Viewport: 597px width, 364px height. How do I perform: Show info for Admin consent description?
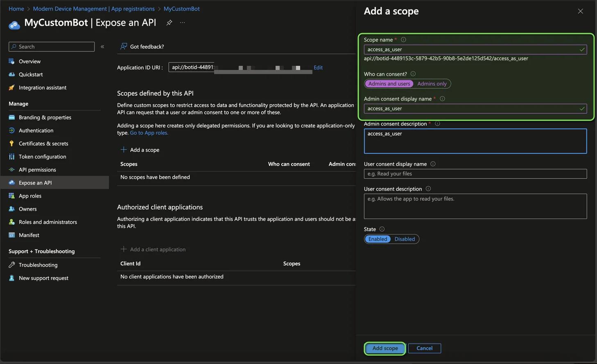[x=437, y=124]
